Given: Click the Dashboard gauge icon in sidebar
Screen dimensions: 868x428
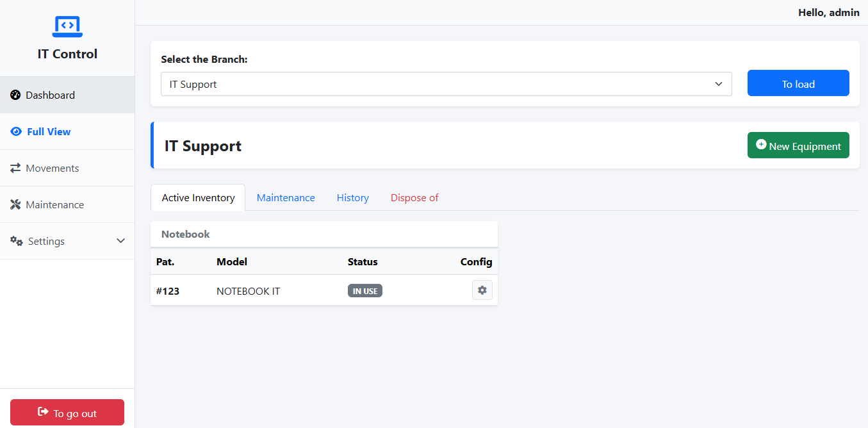Looking at the screenshot, I should pos(15,95).
